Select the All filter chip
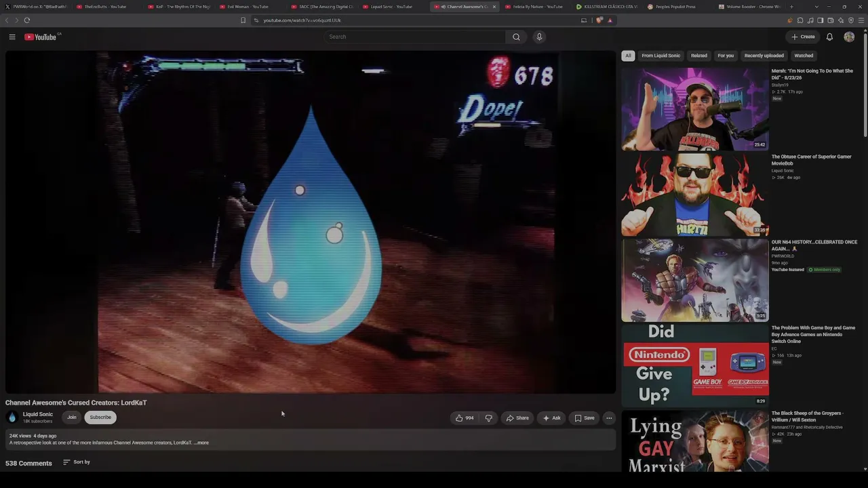Image resolution: width=868 pixels, height=488 pixels. [x=628, y=56]
